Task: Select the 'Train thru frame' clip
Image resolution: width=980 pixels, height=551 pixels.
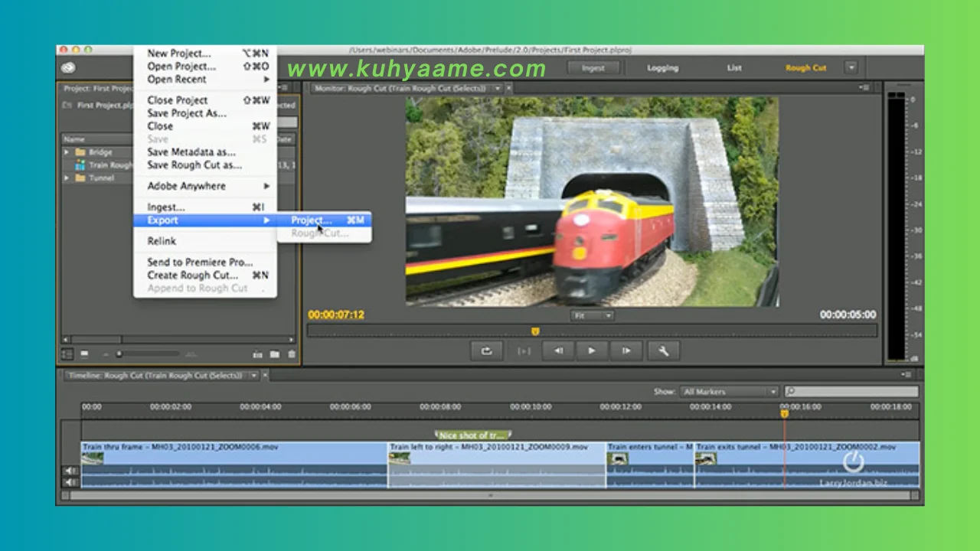Action: [x=234, y=465]
